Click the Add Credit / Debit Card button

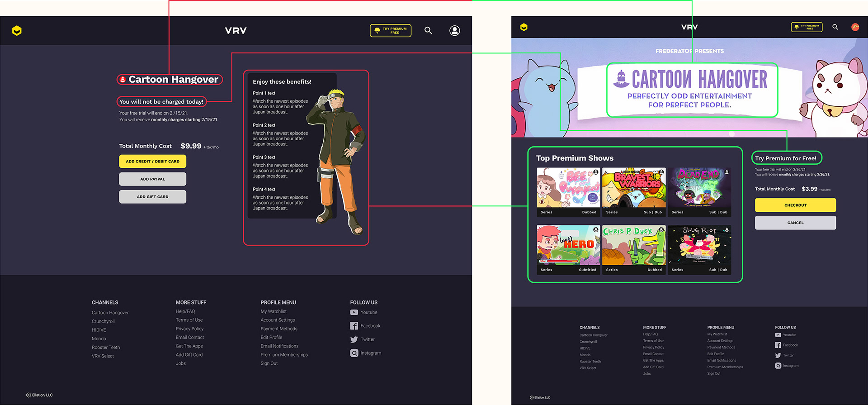coord(152,161)
